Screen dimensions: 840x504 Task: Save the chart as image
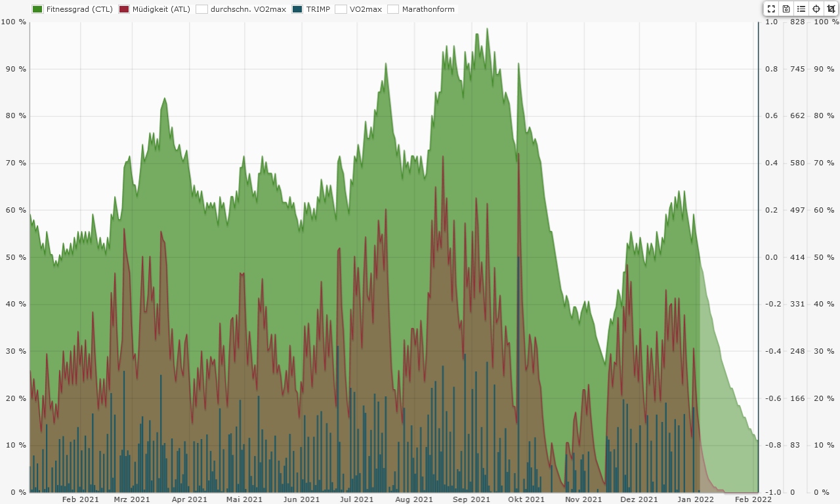click(786, 9)
